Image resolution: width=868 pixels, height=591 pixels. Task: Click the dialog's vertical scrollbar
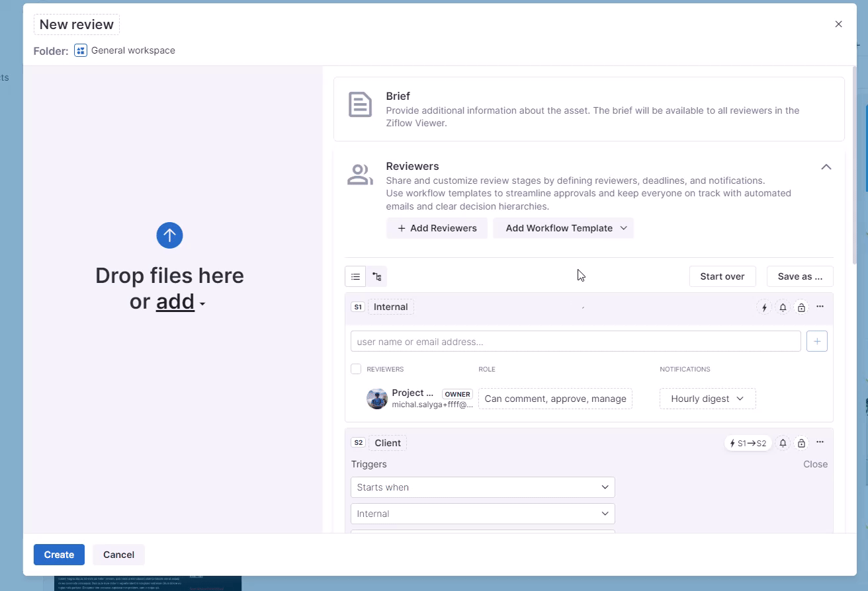pyautogui.click(x=854, y=165)
